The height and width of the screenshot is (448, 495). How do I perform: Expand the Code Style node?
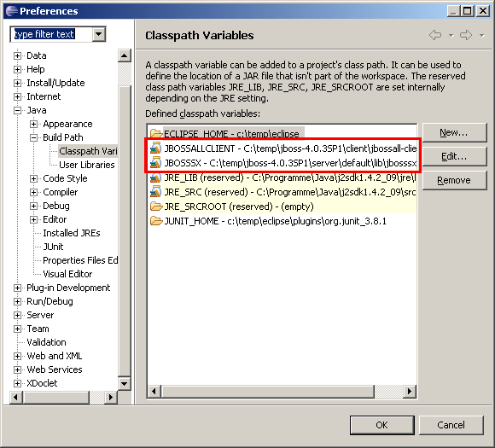tap(34, 178)
